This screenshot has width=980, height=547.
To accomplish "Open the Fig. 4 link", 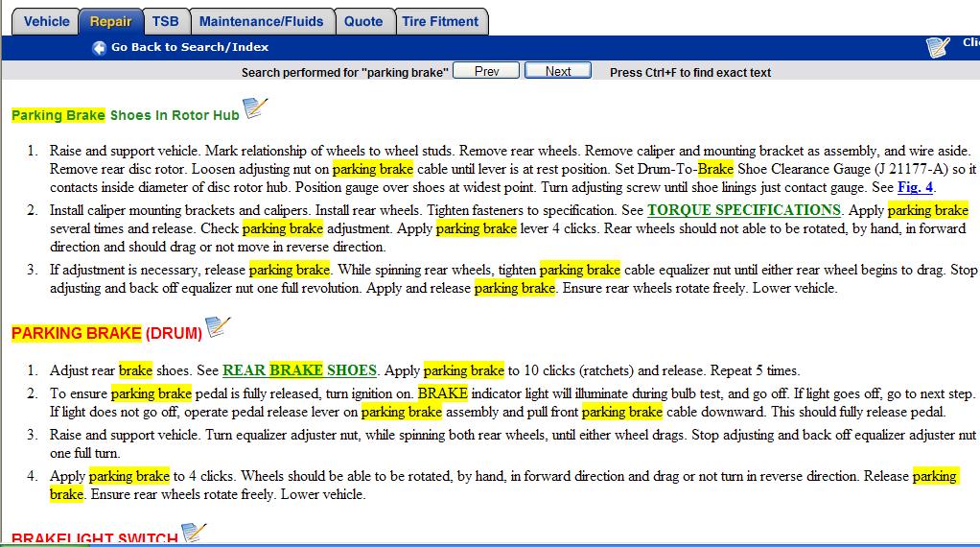I will point(915,187).
